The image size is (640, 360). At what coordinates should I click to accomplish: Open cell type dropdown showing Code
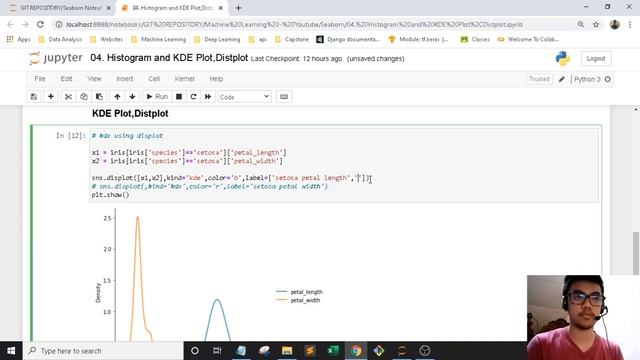tap(244, 97)
